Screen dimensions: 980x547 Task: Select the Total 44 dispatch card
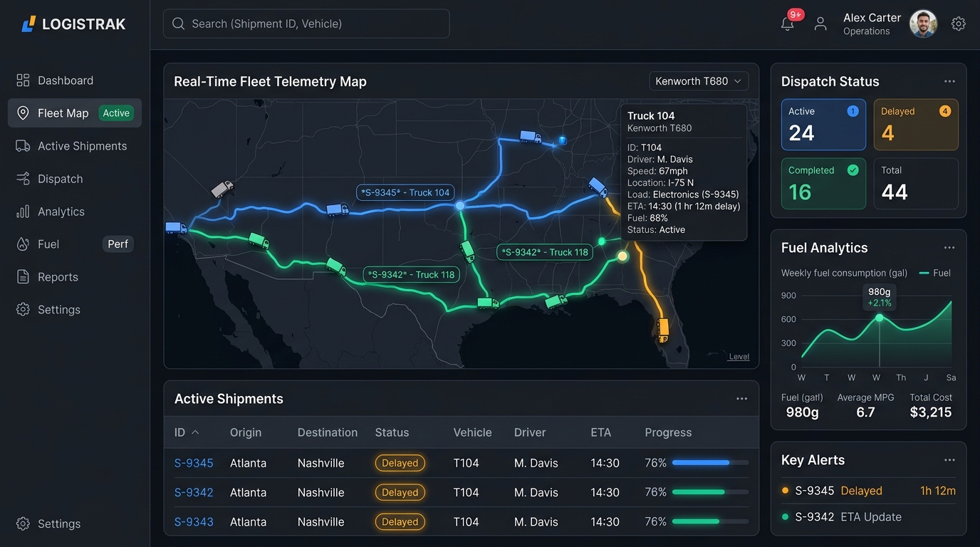coord(916,184)
